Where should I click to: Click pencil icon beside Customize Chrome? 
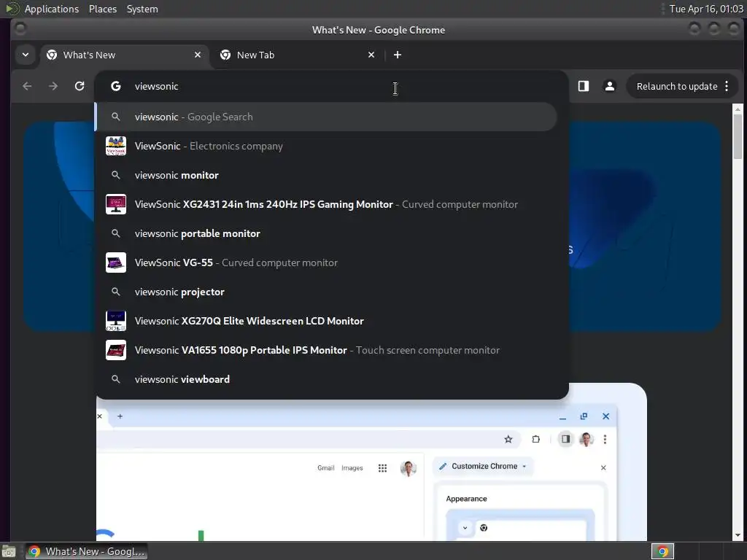(x=443, y=466)
